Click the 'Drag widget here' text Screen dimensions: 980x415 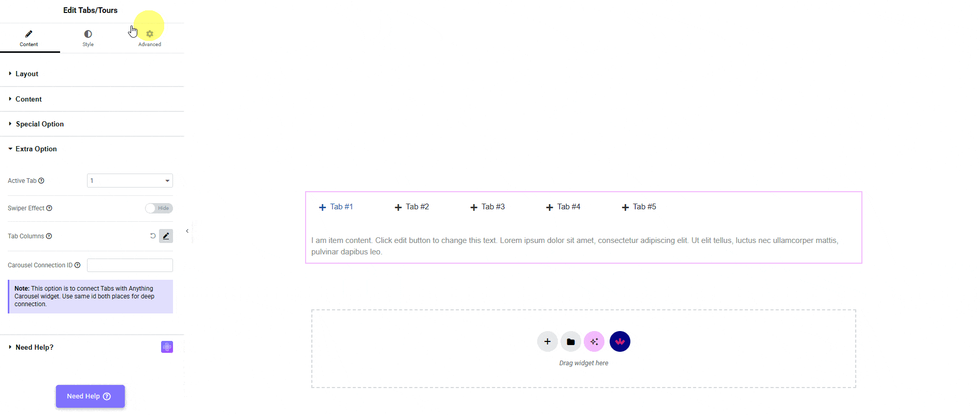pos(584,363)
